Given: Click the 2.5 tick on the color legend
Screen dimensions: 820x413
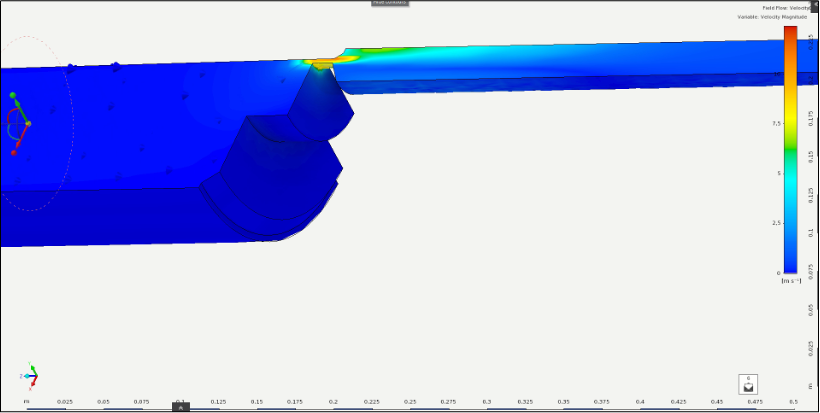Looking at the screenshot, I should pos(775,223).
